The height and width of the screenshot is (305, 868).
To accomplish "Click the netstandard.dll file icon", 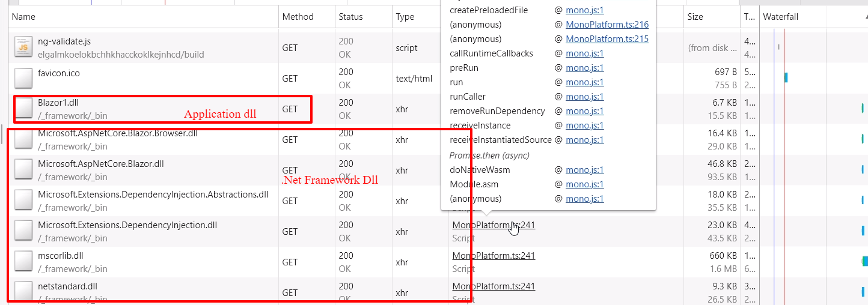I will tap(23, 291).
